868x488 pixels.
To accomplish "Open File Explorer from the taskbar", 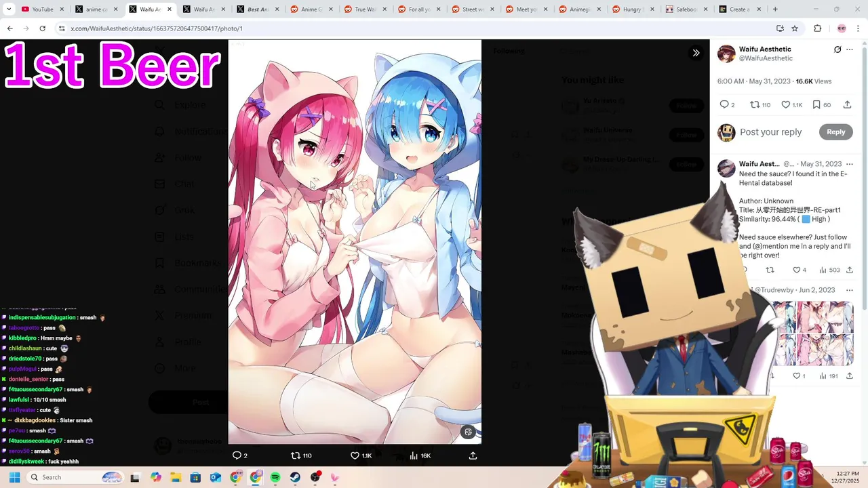I will (x=176, y=477).
